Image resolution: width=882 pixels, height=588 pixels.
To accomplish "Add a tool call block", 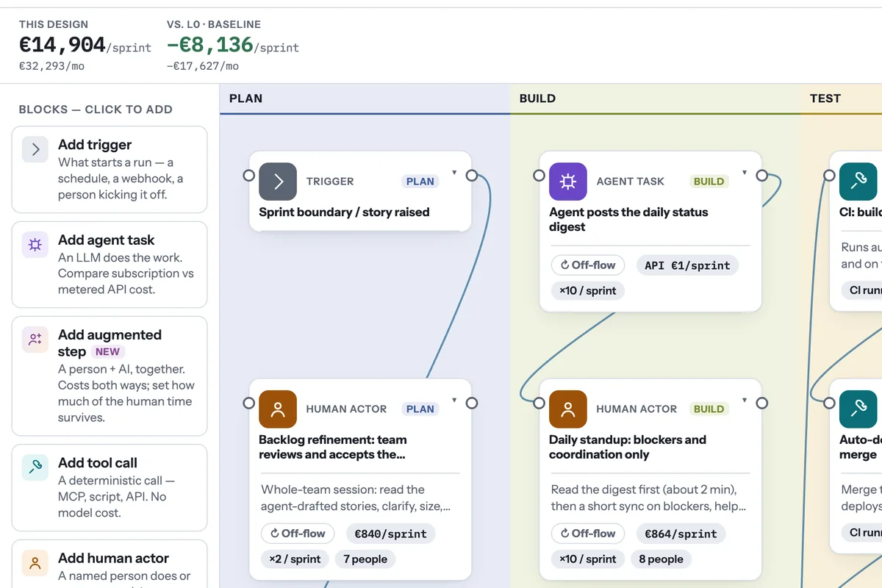I will click(x=110, y=488).
